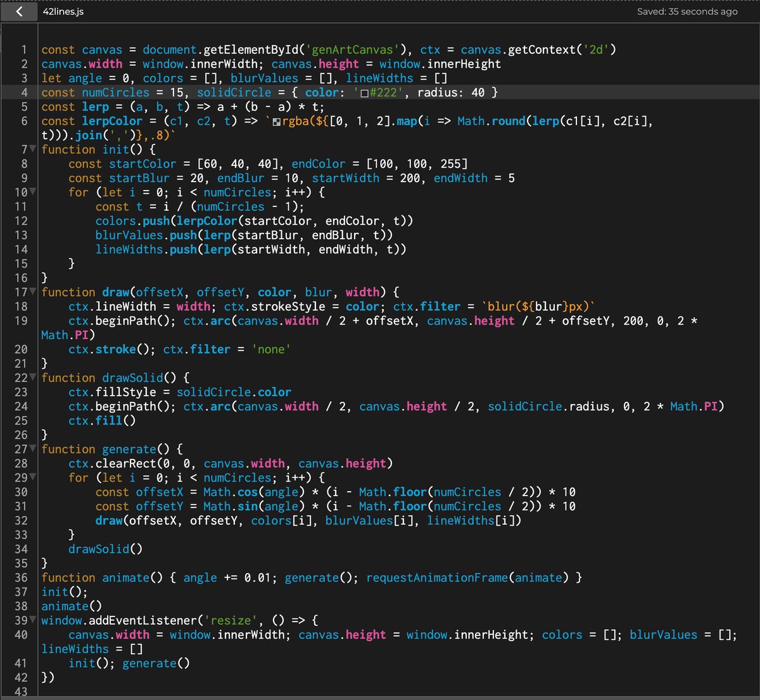This screenshot has width=760, height=700.
Task: Go back using the left chevron icon
Action: click(19, 11)
